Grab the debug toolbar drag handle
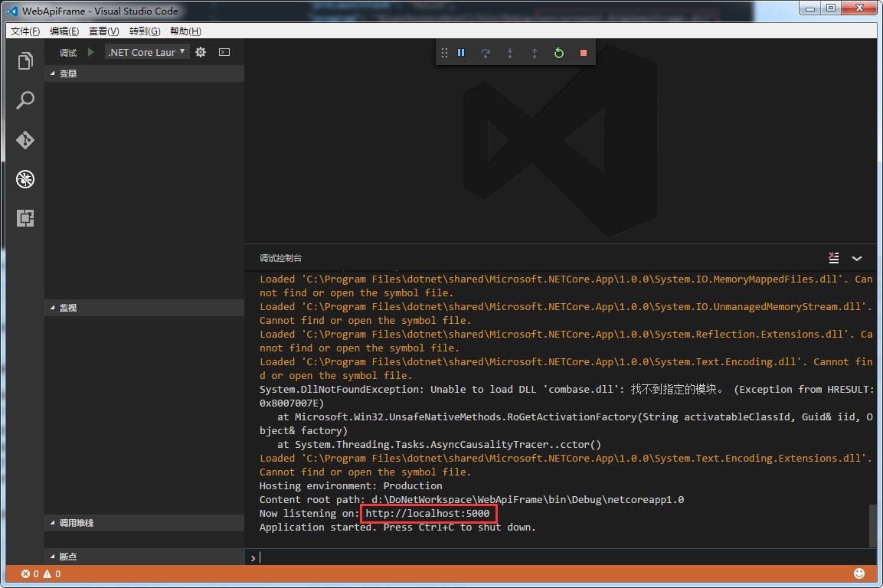The height and width of the screenshot is (588, 883). pos(444,52)
